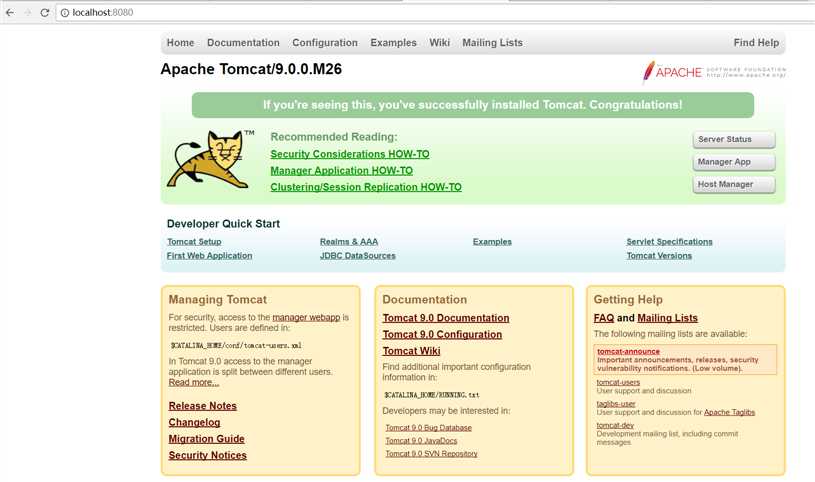Open Examples link under Developer Quick Start
This screenshot has height=482, width=815.
click(492, 242)
